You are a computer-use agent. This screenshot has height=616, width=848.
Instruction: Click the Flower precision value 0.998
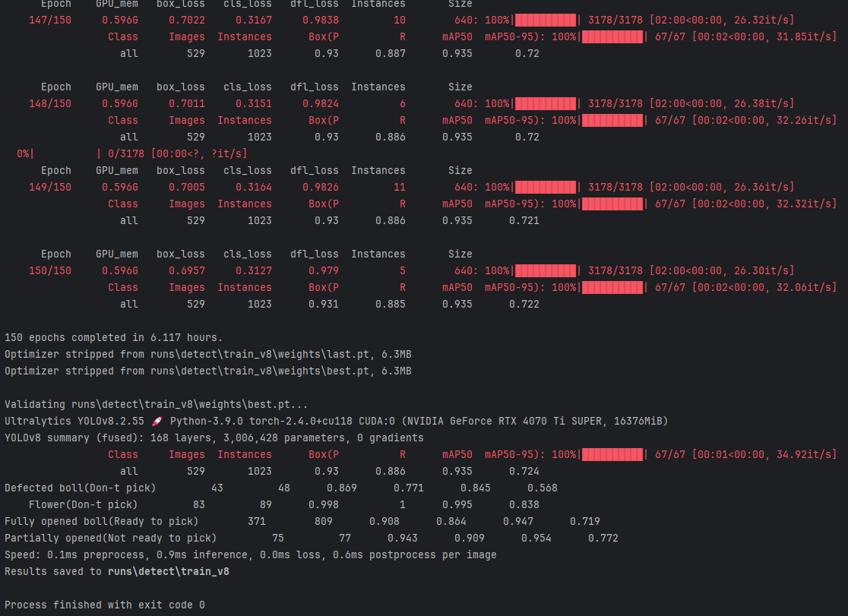(x=324, y=505)
